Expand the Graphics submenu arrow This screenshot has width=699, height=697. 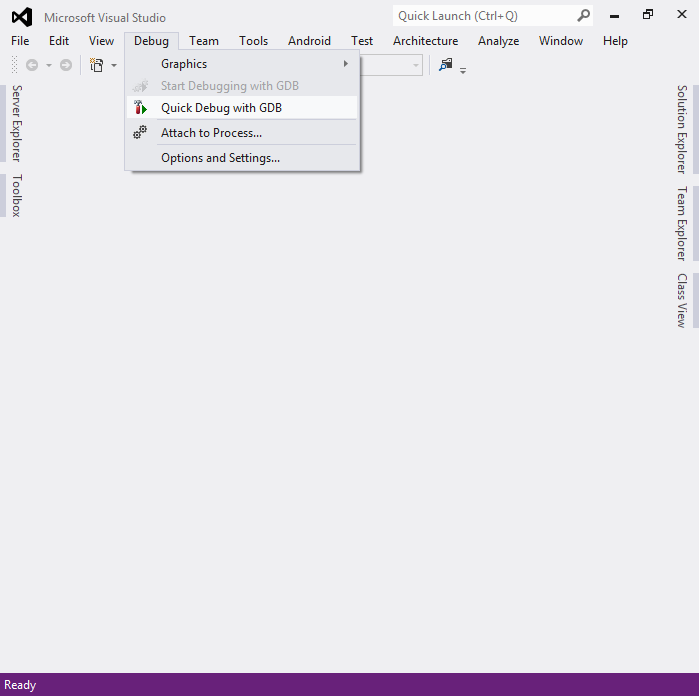coord(345,64)
